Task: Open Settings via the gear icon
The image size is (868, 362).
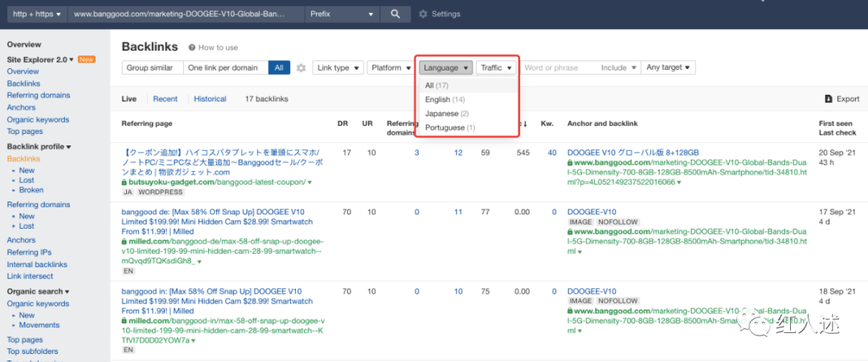Action: tap(424, 14)
